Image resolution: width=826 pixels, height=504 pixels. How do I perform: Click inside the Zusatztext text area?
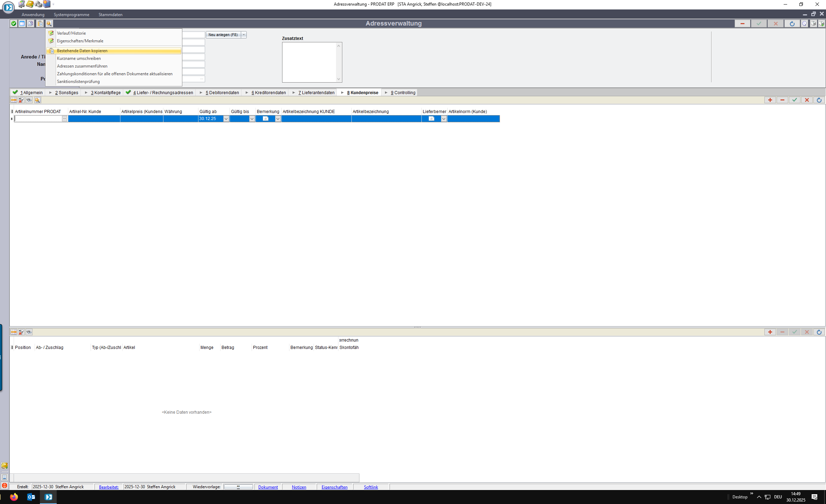[x=309, y=62]
